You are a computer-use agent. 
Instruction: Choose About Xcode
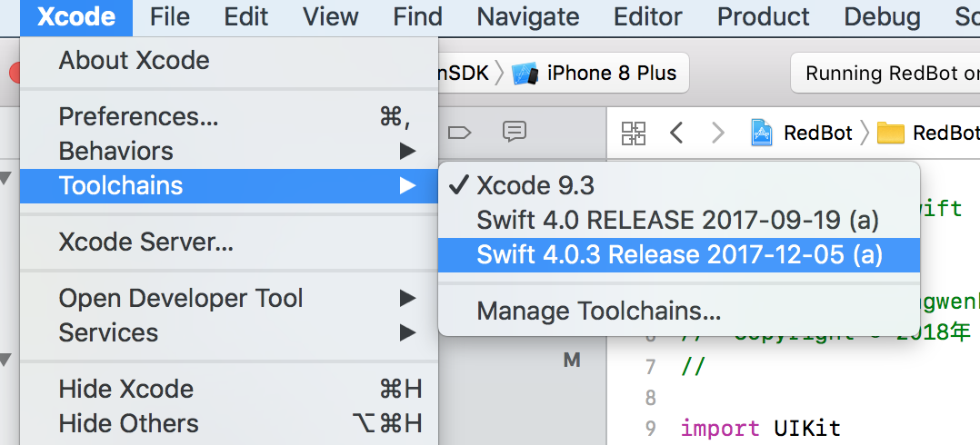pyautogui.click(x=229, y=61)
